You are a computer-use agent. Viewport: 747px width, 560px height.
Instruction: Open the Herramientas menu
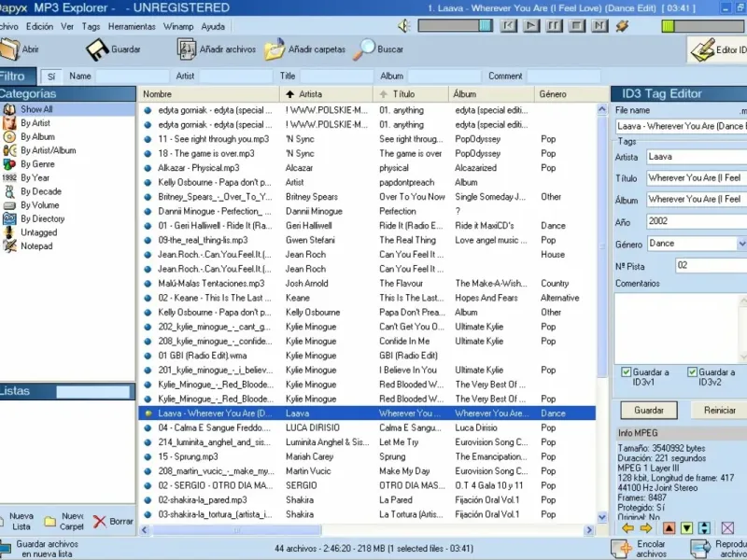tap(132, 27)
